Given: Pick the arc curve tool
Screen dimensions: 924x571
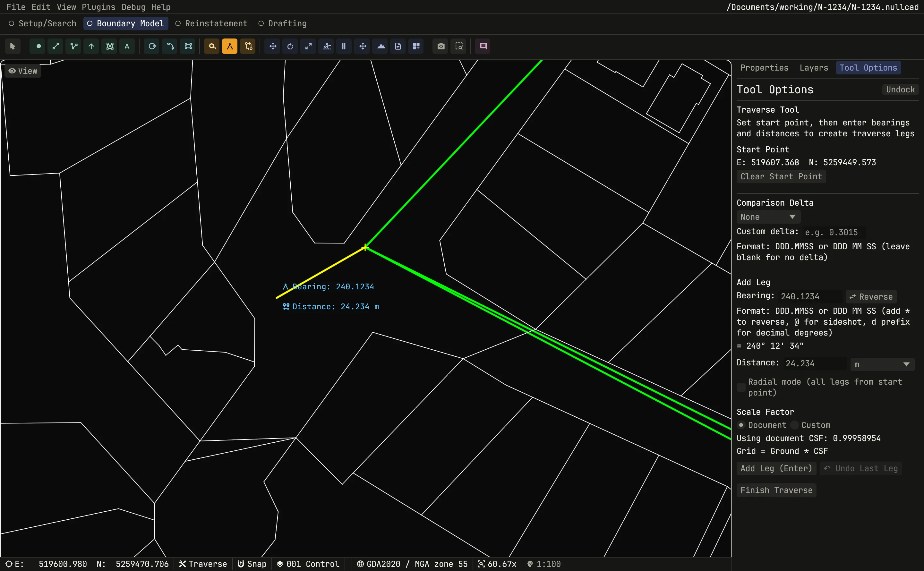Looking at the screenshot, I should point(170,46).
